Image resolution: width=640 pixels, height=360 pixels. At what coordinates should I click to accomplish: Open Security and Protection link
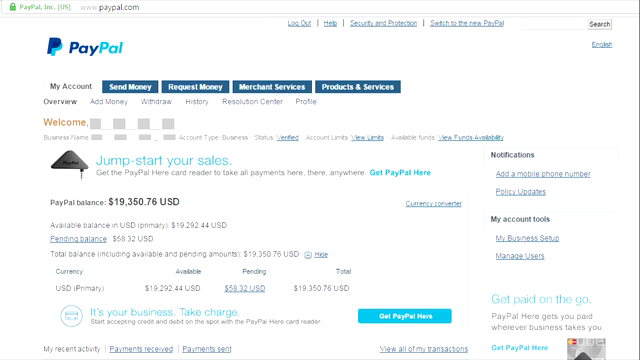[x=383, y=23]
